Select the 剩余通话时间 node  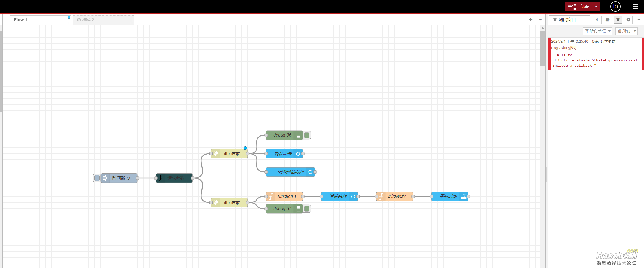[x=290, y=172]
